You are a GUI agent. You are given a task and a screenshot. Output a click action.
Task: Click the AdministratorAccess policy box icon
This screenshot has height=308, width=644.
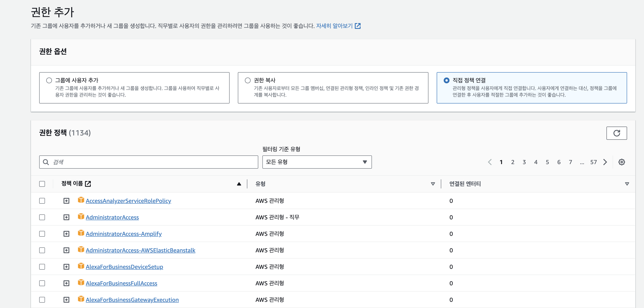click(x=81, y=216)
